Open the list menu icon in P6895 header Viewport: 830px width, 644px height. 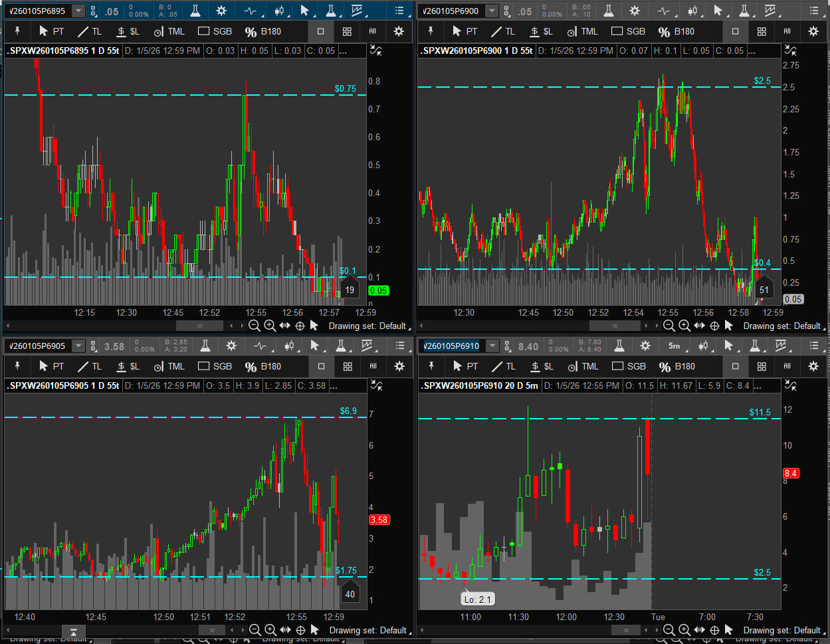(x=399, y=11)
